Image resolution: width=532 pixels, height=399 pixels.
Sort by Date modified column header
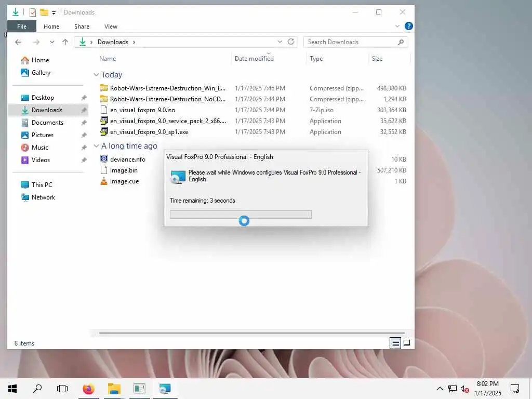[x=254, y=59]
